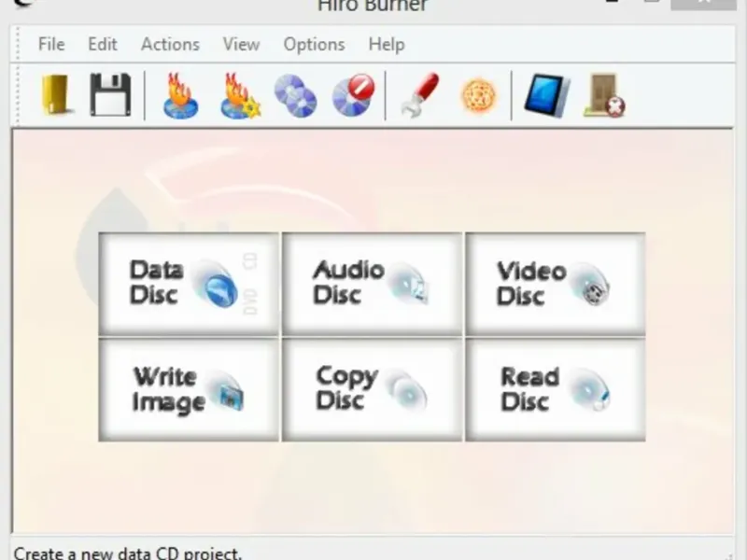Click the flaming disc burn icon
Viewport: 747px width, 560px height.
tap(180, 95)
